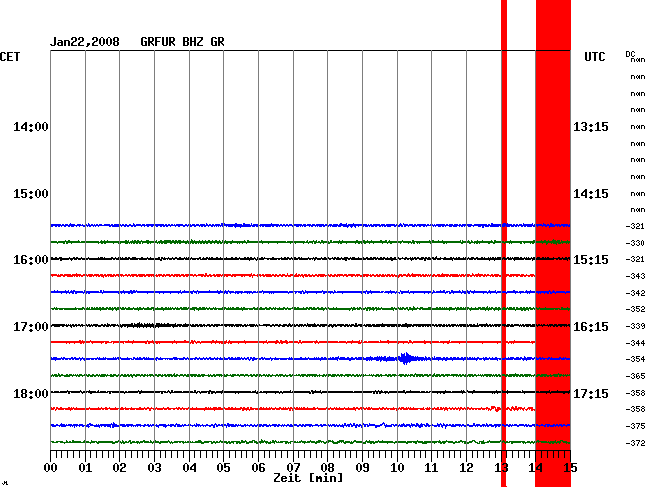Click the 15:15 UTC time label
The image size is (650, 494).
pyautogui.click(x=591, y=260)
